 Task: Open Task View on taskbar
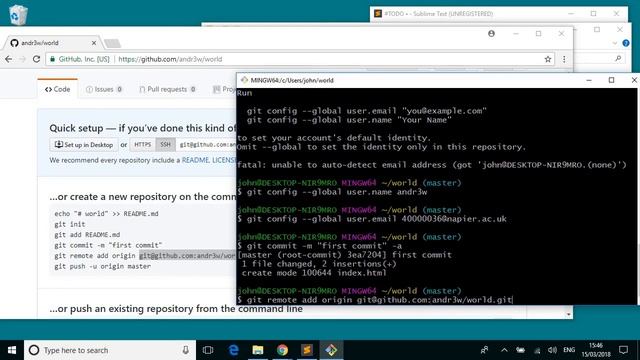[x=208, y=350]
